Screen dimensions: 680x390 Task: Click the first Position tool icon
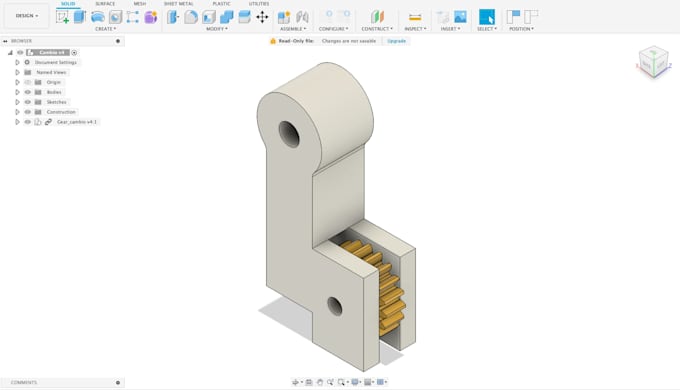point(513,17)
